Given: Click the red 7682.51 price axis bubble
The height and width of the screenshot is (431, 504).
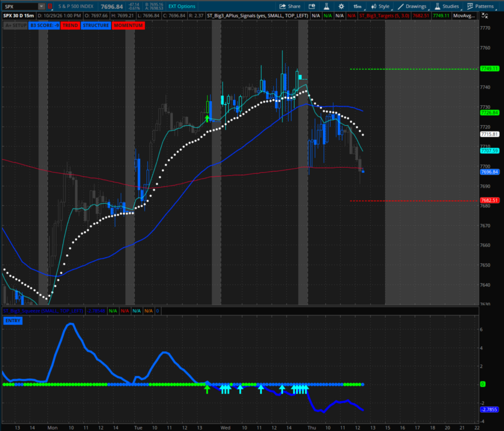Looking at the screenshot, I should click(490, 200).
